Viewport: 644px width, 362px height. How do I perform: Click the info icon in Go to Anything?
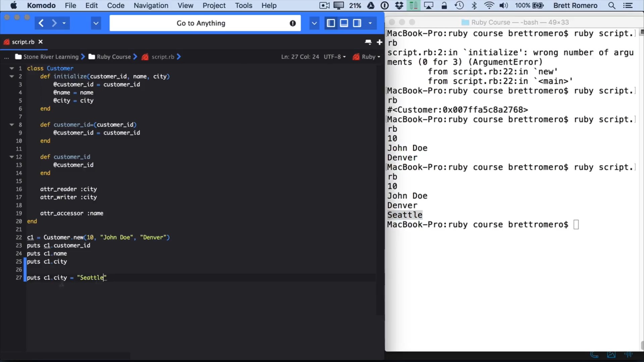292,23
